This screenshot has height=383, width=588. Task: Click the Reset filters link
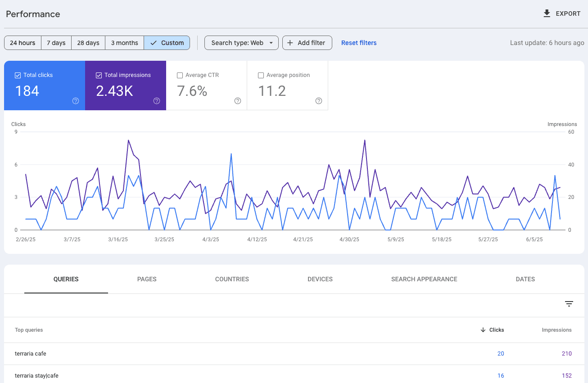[x=359, y=43]
